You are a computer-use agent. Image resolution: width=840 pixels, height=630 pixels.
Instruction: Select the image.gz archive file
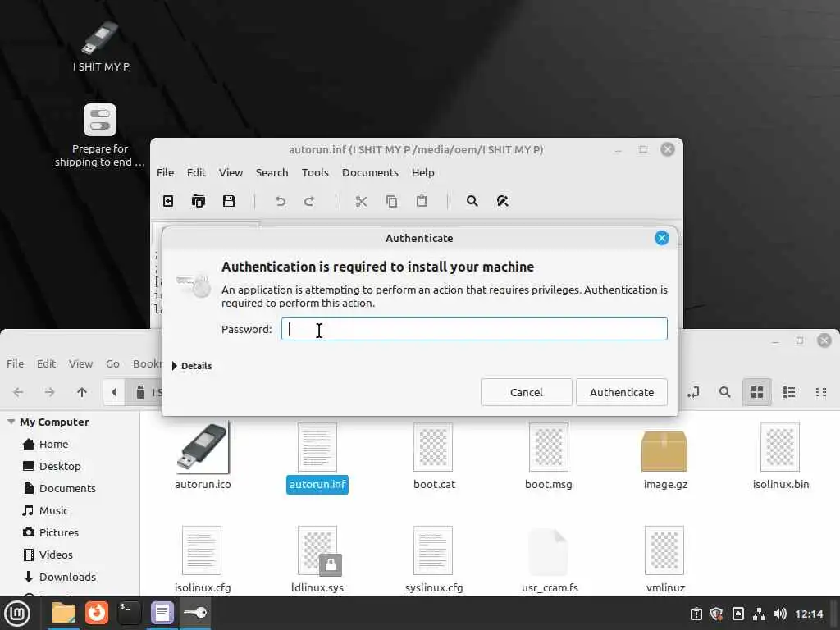(x=664, y=458)
